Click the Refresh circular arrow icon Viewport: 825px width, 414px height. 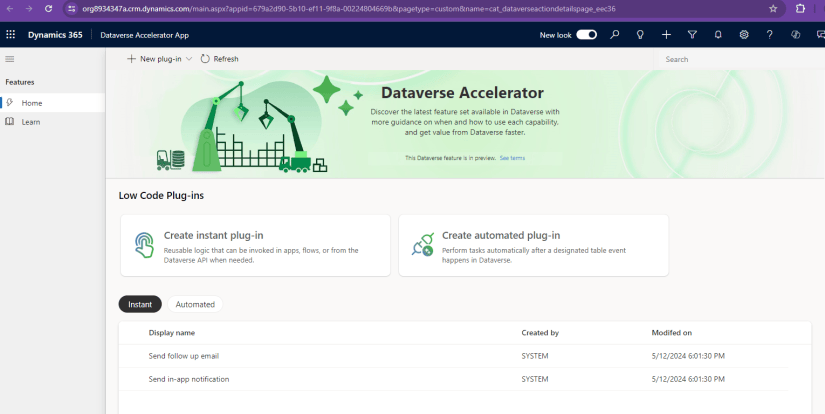click(205, 59)
